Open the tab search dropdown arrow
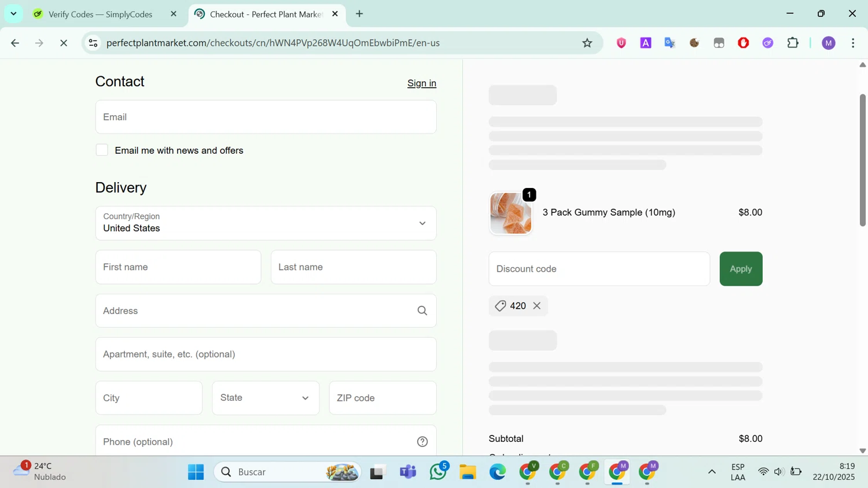 13,14
